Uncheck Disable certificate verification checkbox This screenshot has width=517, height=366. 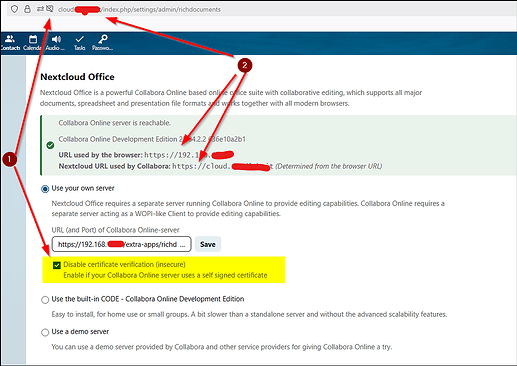57,265
